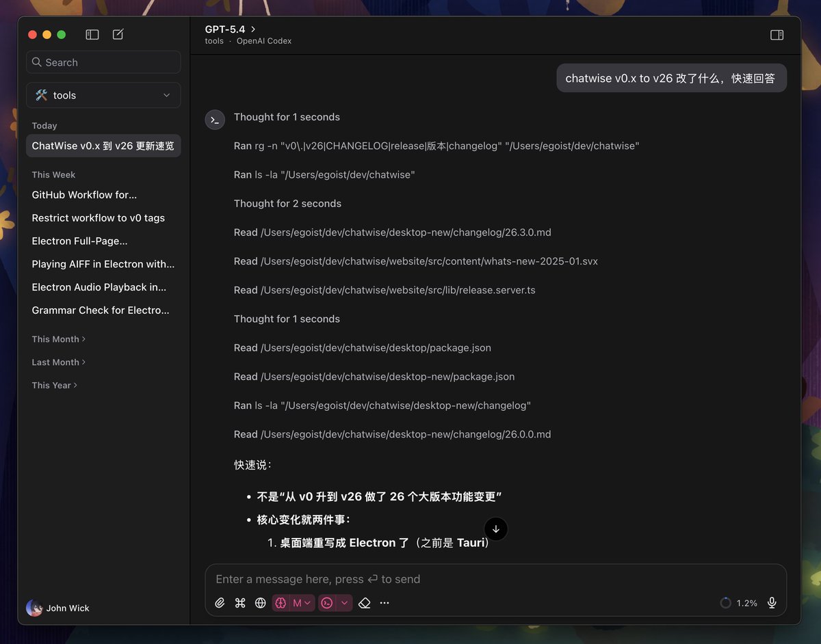Click Read changelog/26.3.0.md line
This screenshot has height=644, width=821.
(392, 232)
